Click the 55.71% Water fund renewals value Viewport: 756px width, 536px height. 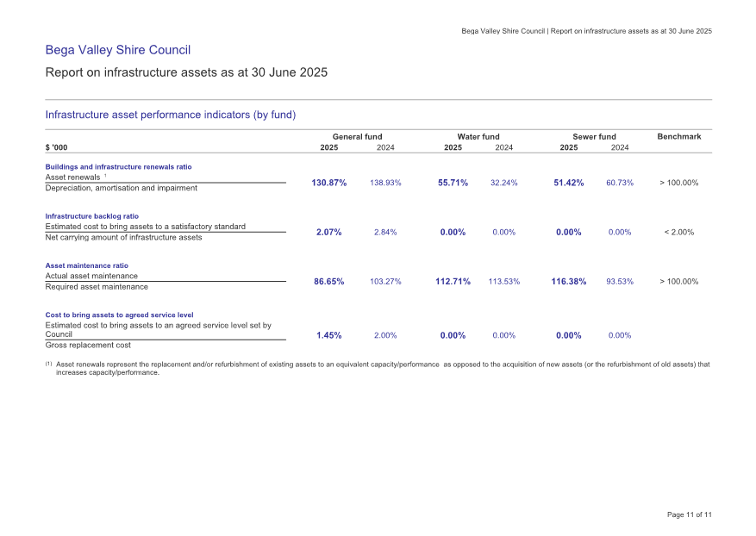click(453, 183)
